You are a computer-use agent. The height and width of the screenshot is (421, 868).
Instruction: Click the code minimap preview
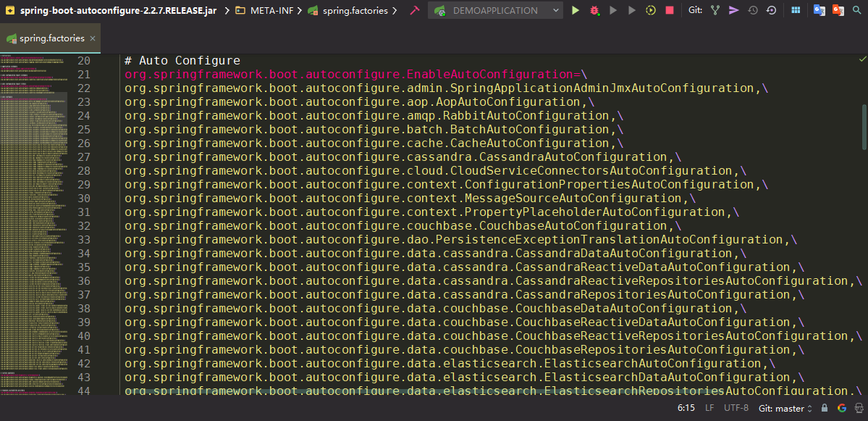click(x=33, y=225)
